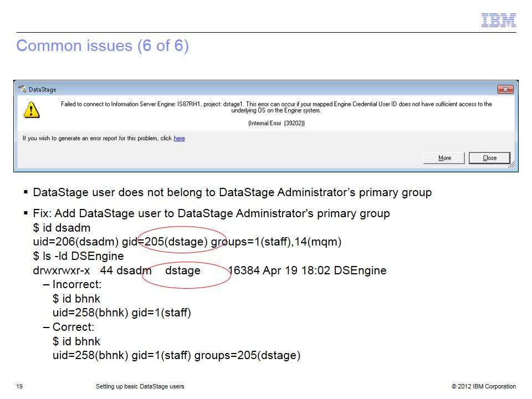Click the '$ id dsadm' command line
The image size is (532, 399).
pos(62,228)
